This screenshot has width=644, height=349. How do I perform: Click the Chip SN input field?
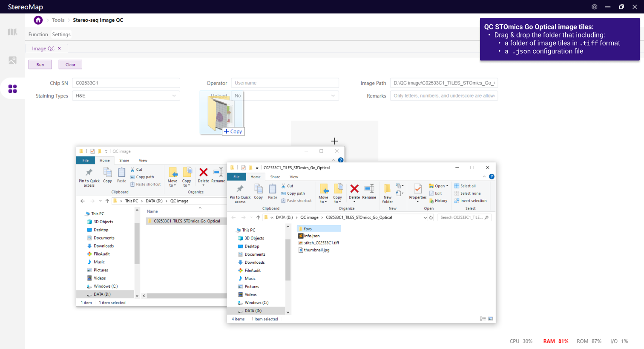coord(126,83)
